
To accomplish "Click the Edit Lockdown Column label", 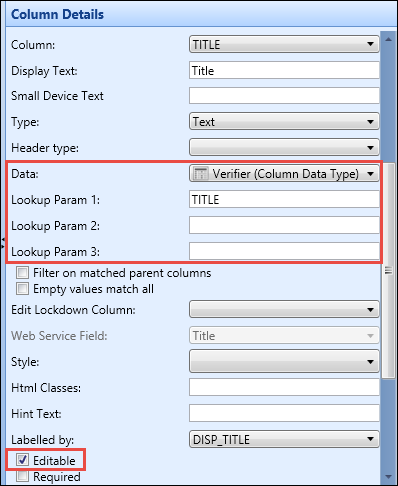I will pyautogui.click(x=73, y=310).
